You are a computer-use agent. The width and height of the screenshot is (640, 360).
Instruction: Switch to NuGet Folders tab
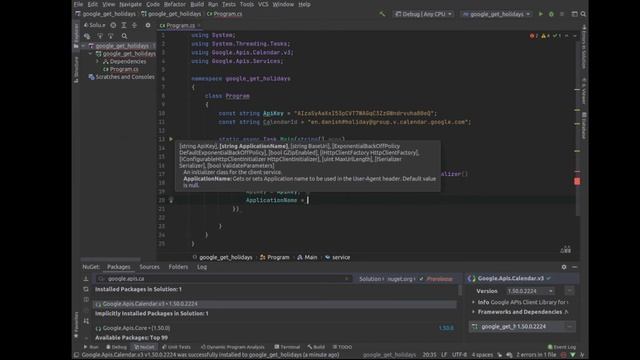tap(178, 267)
